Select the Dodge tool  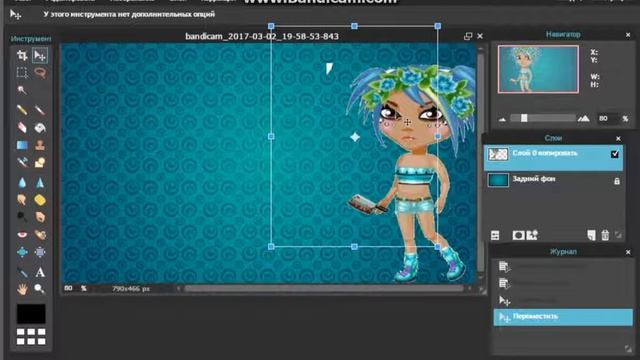[22, 217]
